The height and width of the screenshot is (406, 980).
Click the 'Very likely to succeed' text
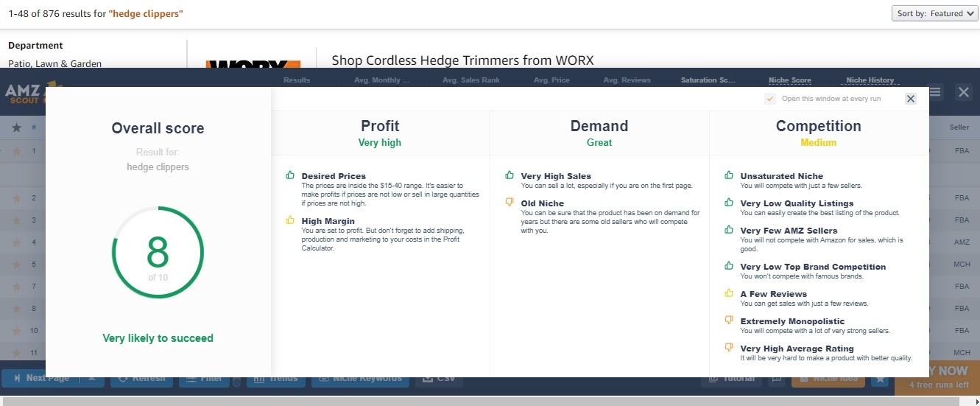click(158, 338)
